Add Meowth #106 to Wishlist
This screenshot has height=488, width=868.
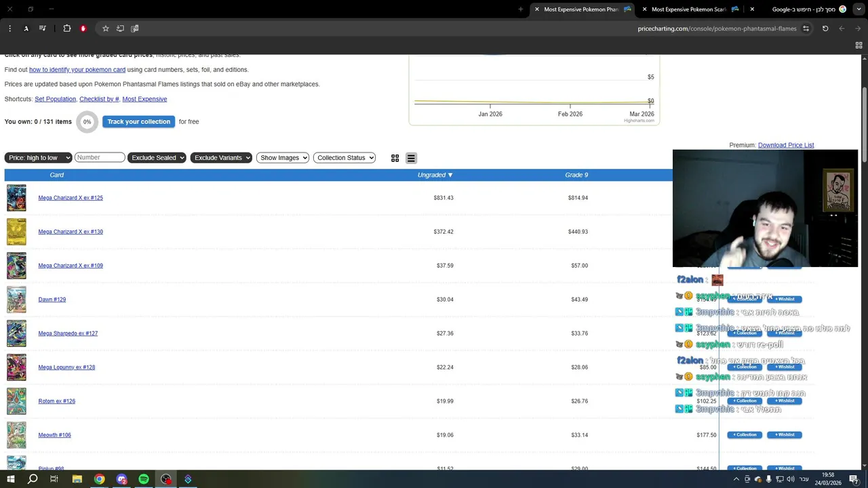pyautogui.click(x=785, y=434)
